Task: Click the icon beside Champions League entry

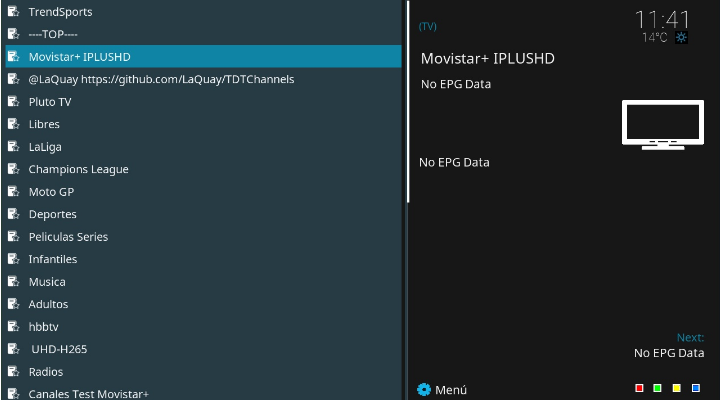Action: coord(13,169)
